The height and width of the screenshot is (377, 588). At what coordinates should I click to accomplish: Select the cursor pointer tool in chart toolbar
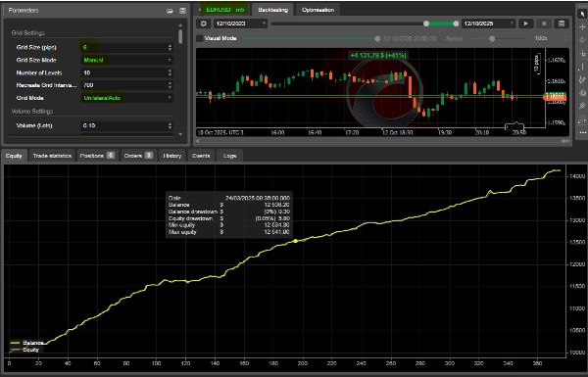[x=582, y=14]
